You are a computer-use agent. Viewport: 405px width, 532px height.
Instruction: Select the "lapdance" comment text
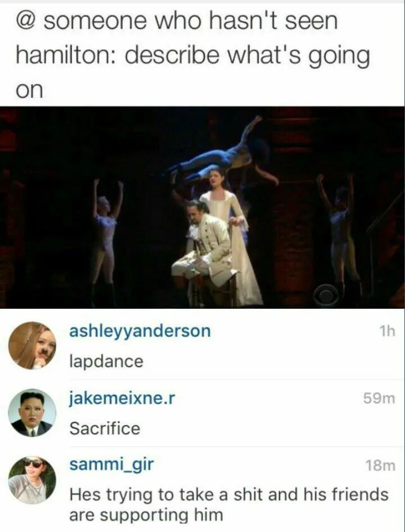[x=106, y=362]
